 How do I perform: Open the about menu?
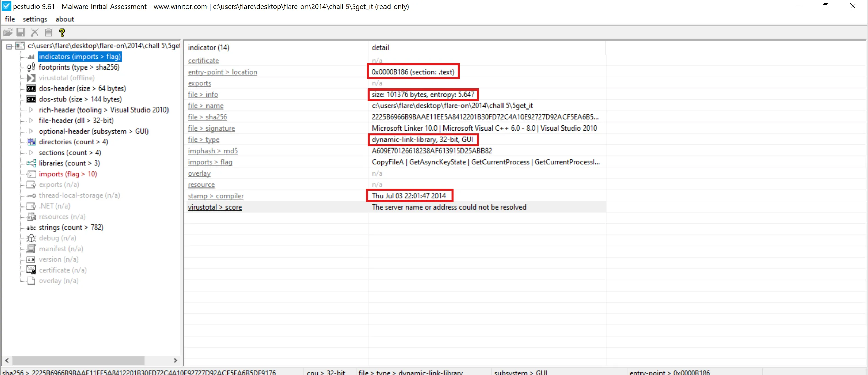click(64, 19)
